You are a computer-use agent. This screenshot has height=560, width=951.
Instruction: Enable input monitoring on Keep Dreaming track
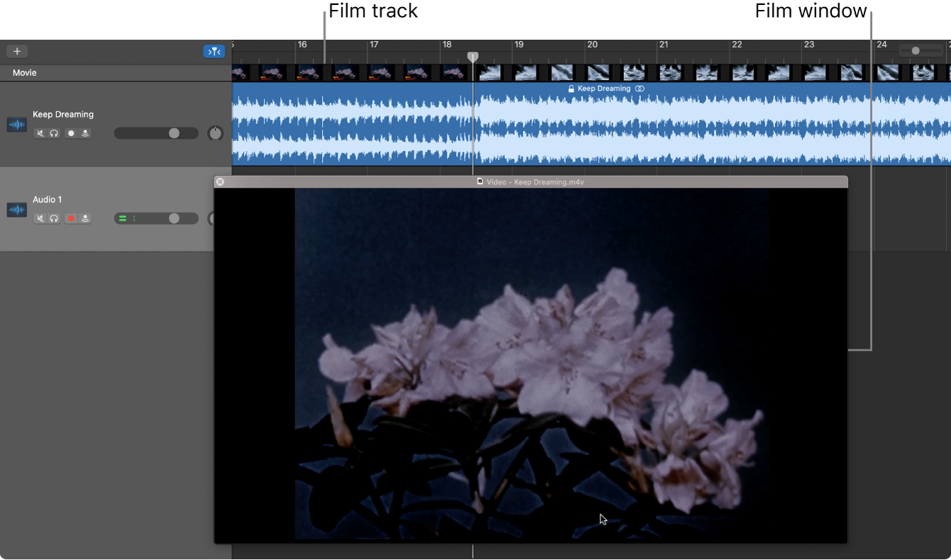point(85,133)
